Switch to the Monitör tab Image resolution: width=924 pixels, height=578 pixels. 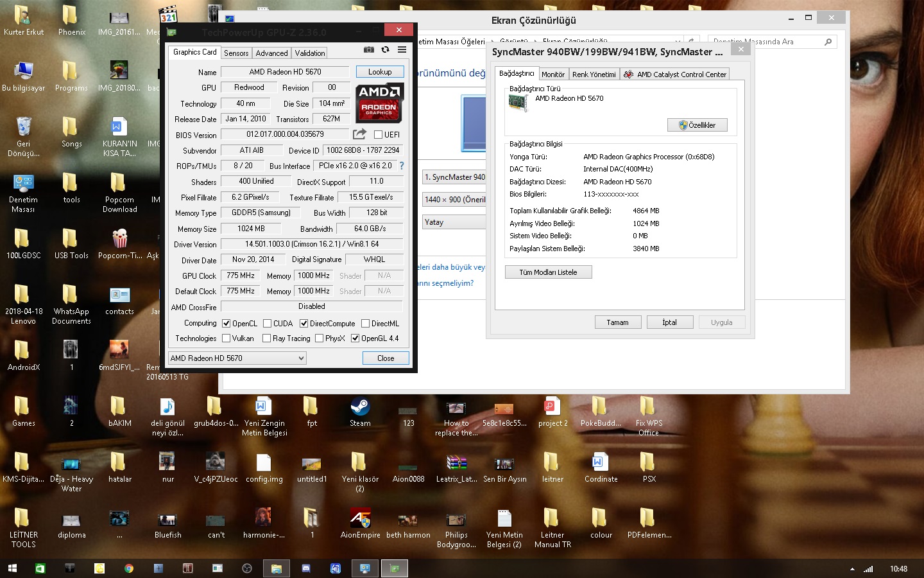(553, 74)
